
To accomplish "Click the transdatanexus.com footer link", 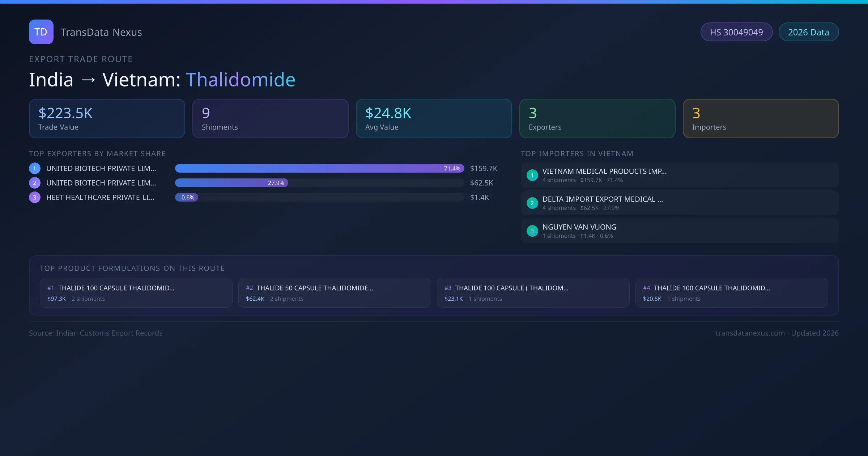I will [x=750, y=333].
